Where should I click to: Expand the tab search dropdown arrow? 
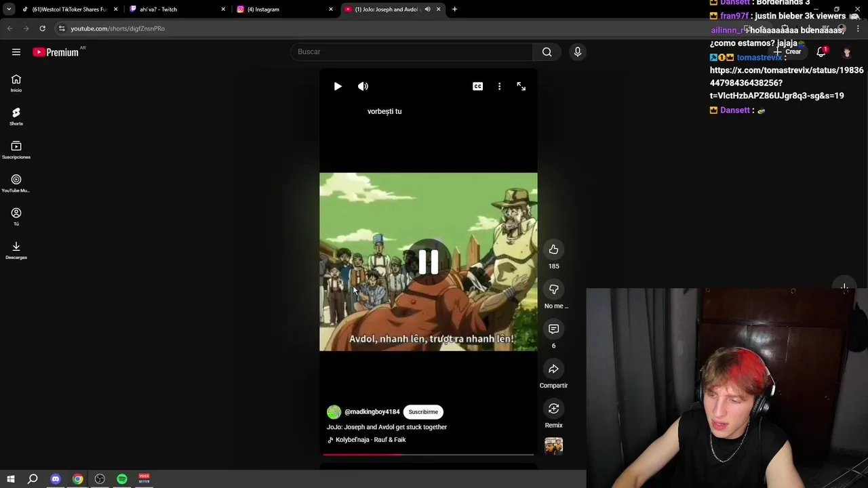pyautogui.click(x=9, y=9)
